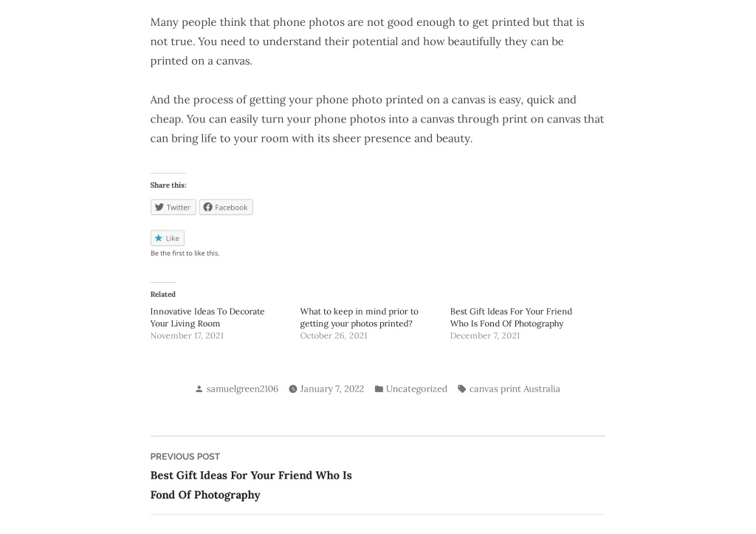The height and width of the screenshot is (534, 756).
Task: Click the blue Like star icon
Action: coord(159,238)
